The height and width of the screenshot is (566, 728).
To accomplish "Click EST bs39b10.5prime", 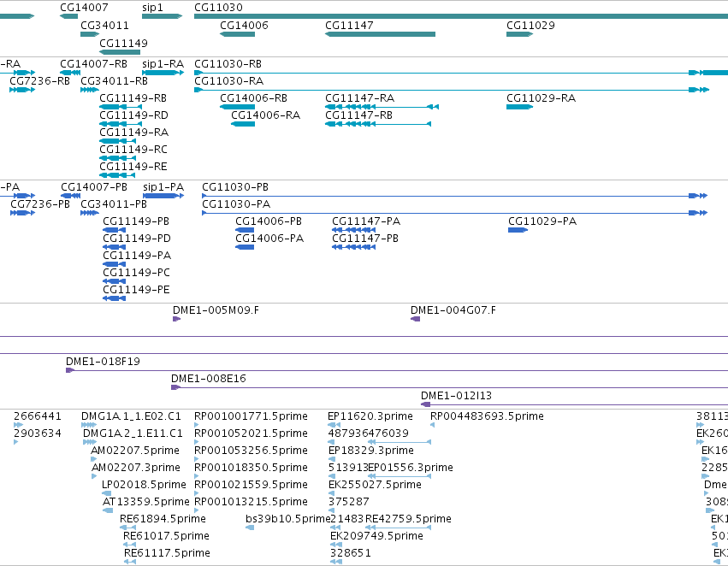I will [250, 528].
